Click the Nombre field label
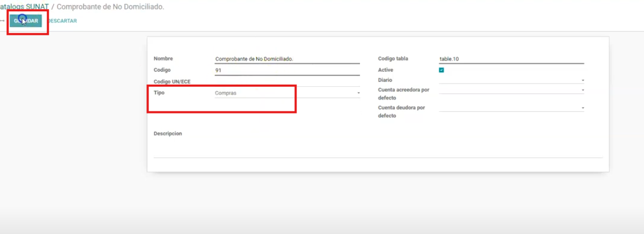This screenshot has height=234, width=644. pyautogui.click(x=163, y=59)
